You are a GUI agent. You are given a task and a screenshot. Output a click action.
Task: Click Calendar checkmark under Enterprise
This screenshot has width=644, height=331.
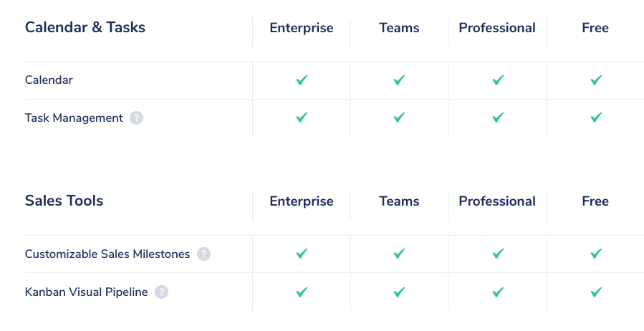click(x=302, y=80)
